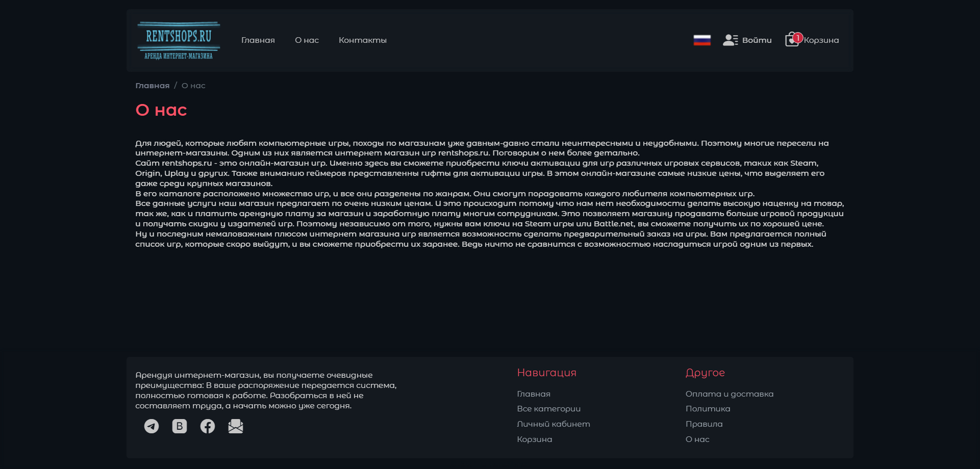Open the Telegram social icon in footer
This screenshot has height=469, width=980.
(x=152, y=426)
